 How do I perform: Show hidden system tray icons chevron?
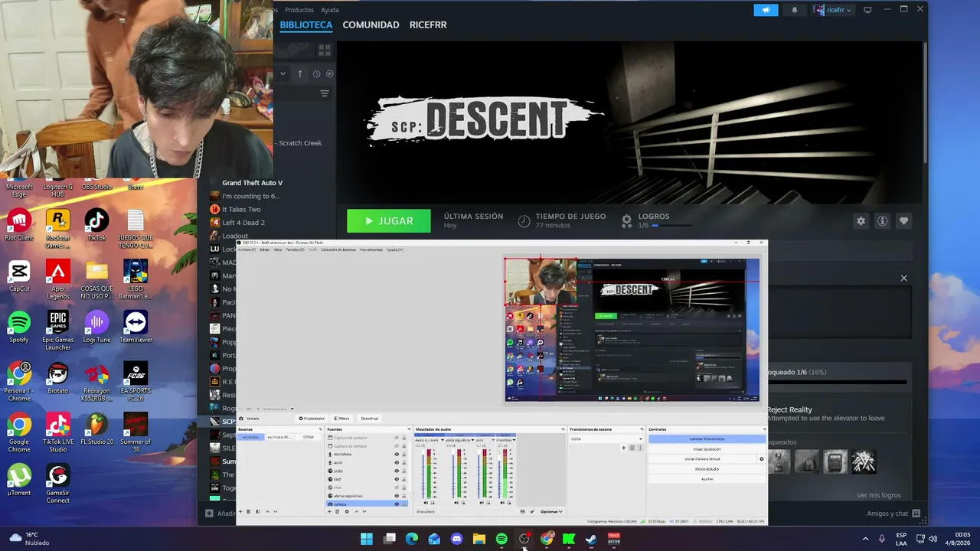(865, 539)
